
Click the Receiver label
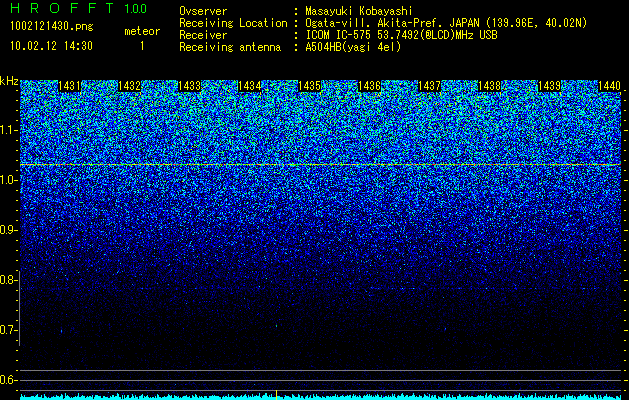(x=203, y=35)
